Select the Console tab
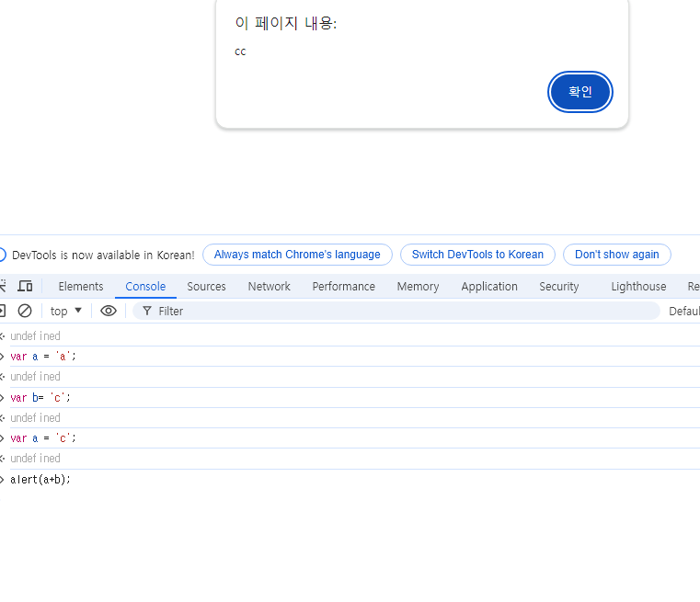Viewport: 700px width, 602px height. [145, 286]
